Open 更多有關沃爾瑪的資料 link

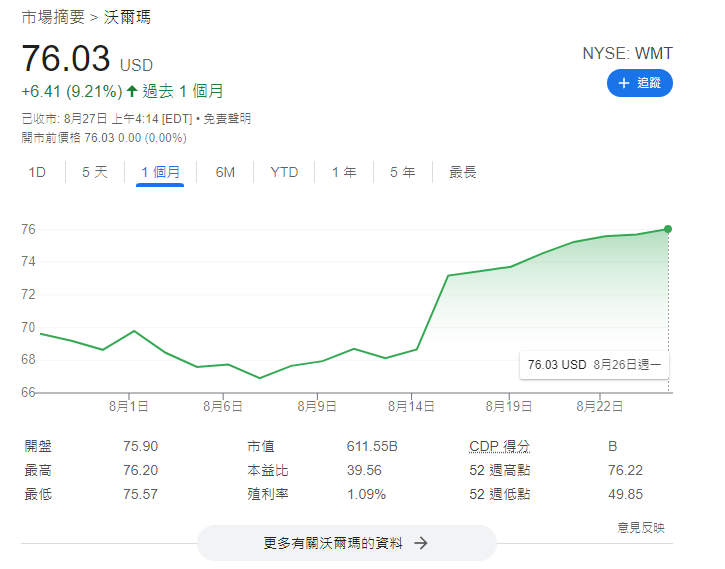(x=347, y=543)
